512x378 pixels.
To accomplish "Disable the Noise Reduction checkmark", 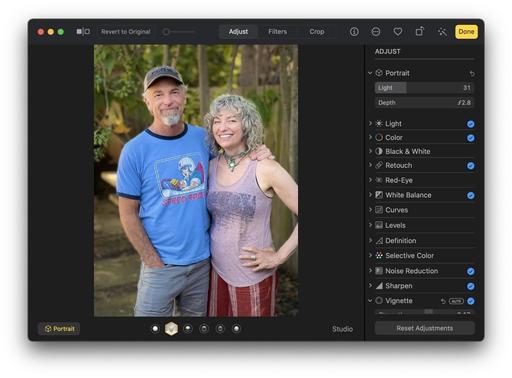I will [x=471, y=271].
